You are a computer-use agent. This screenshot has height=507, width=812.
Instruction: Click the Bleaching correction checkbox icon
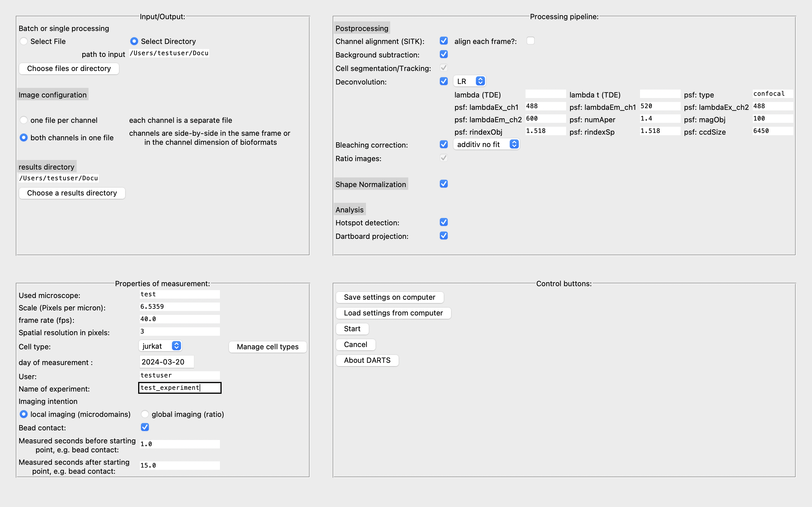(x=443, y=145)
